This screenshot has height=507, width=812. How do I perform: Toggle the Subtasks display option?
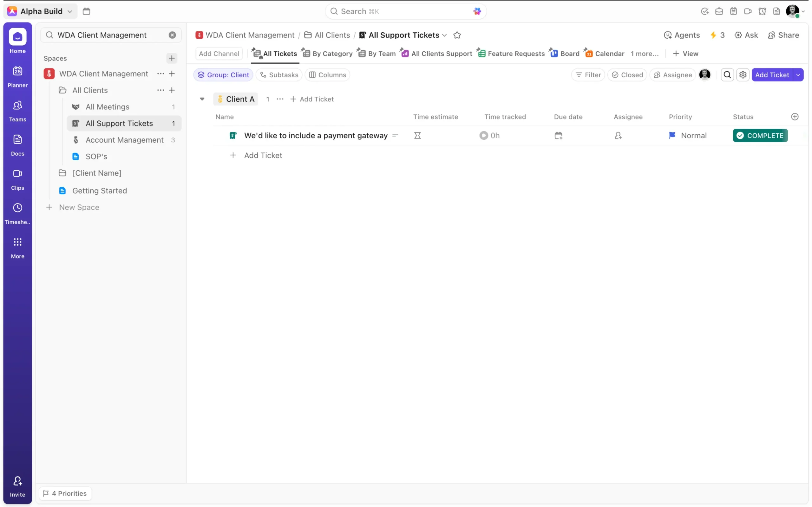[279, 75]
